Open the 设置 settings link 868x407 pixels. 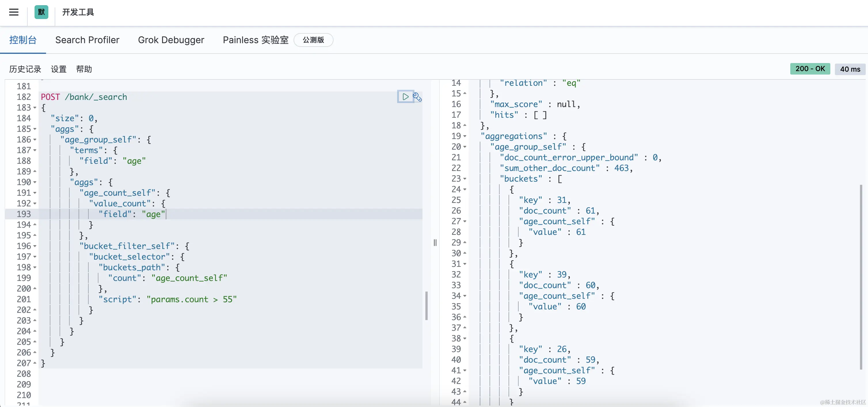click(59, 69)
